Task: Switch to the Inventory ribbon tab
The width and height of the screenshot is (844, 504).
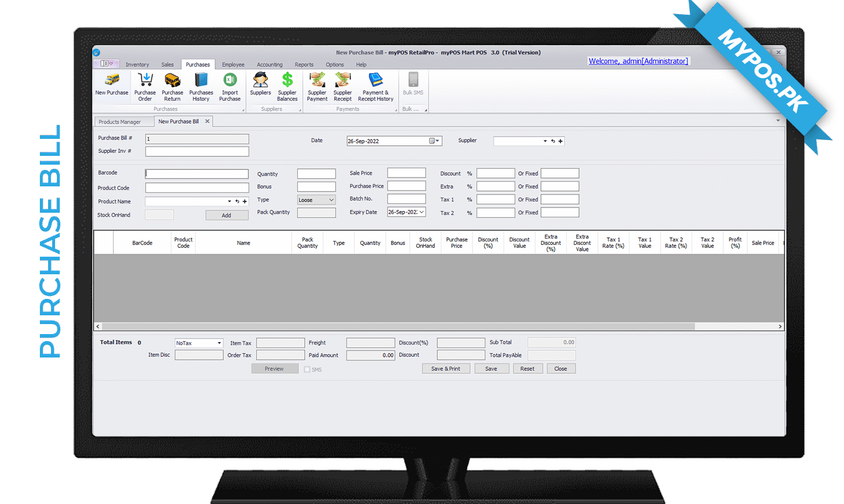Action: [x=137, y=65]
